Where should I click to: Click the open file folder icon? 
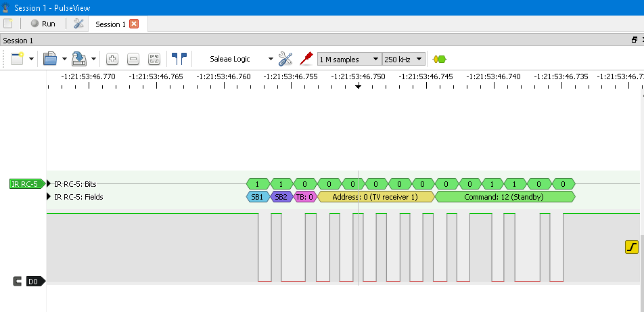49,59
